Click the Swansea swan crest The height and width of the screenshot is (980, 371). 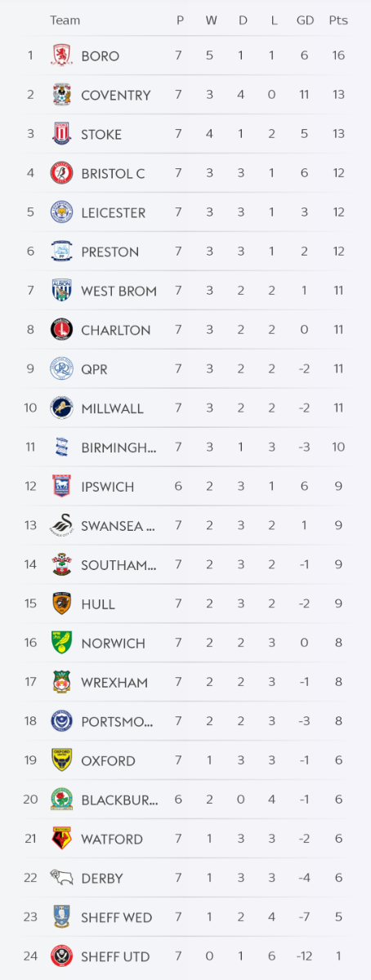click(x=62, y=525)
